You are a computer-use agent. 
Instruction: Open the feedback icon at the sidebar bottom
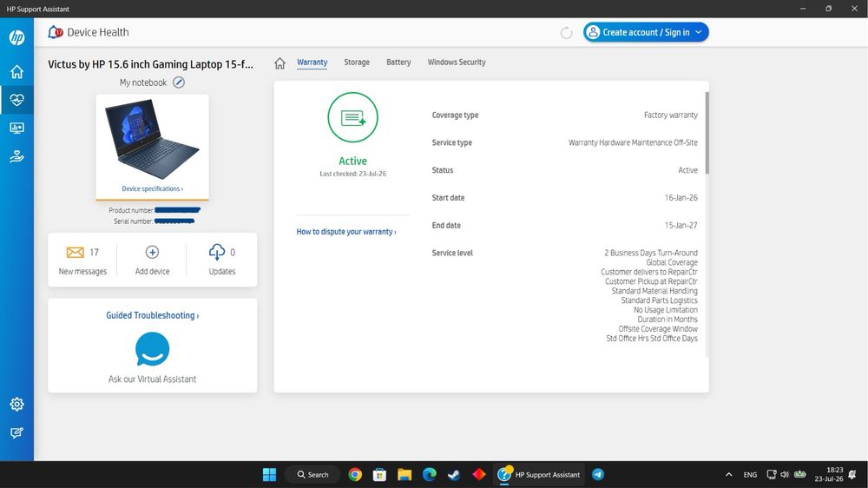point(16,432)
